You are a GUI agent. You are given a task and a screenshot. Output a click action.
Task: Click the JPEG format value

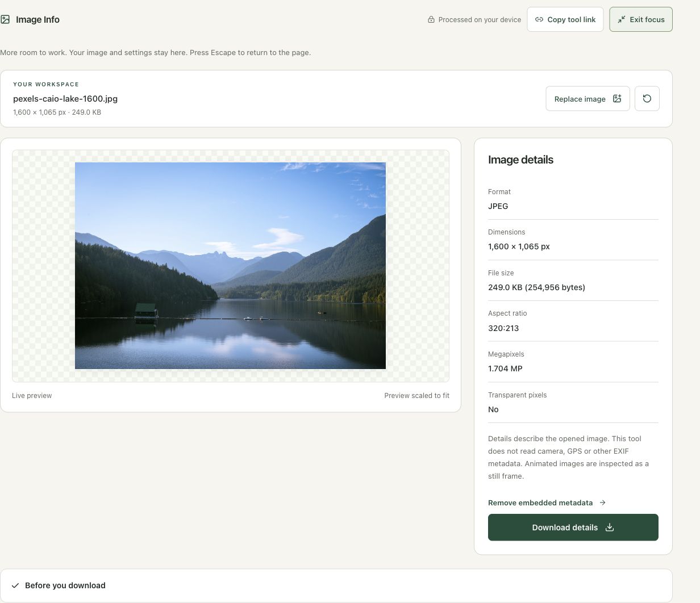click(x=498, y=206)
